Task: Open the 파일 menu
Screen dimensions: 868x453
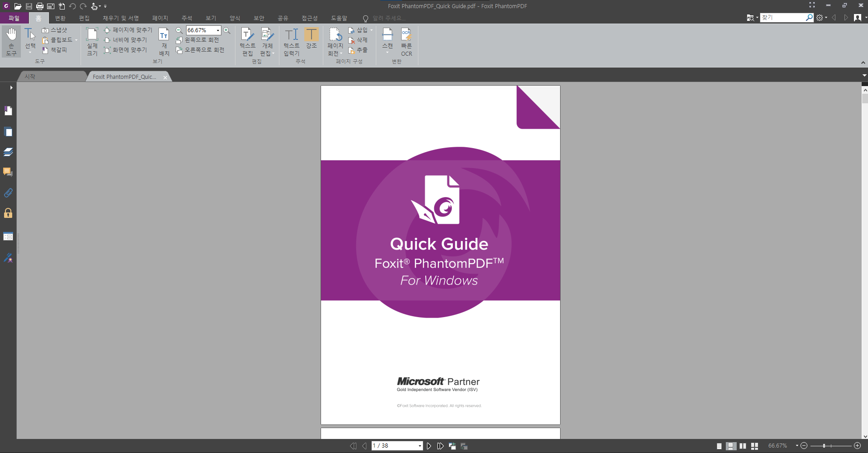Action: (14, 18)
